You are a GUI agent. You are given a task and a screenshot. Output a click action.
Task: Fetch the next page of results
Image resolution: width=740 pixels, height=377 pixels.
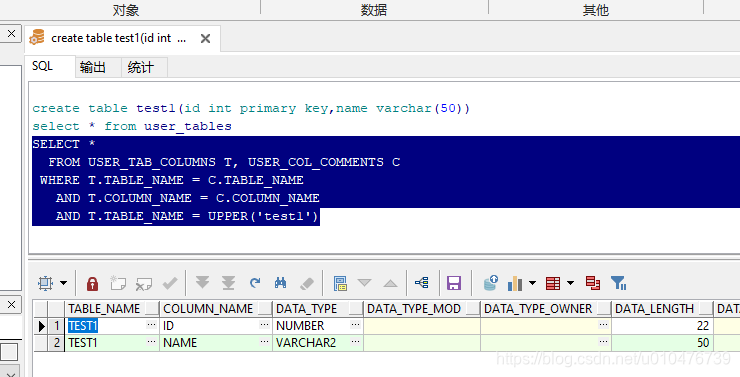click(x=202, y=283)
